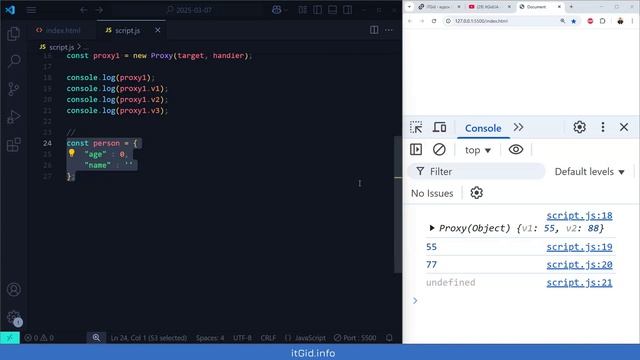This screenshot has width=640, height=360.
Task: Click the remote window status bar icon
Action: click(x=10, y=338)
